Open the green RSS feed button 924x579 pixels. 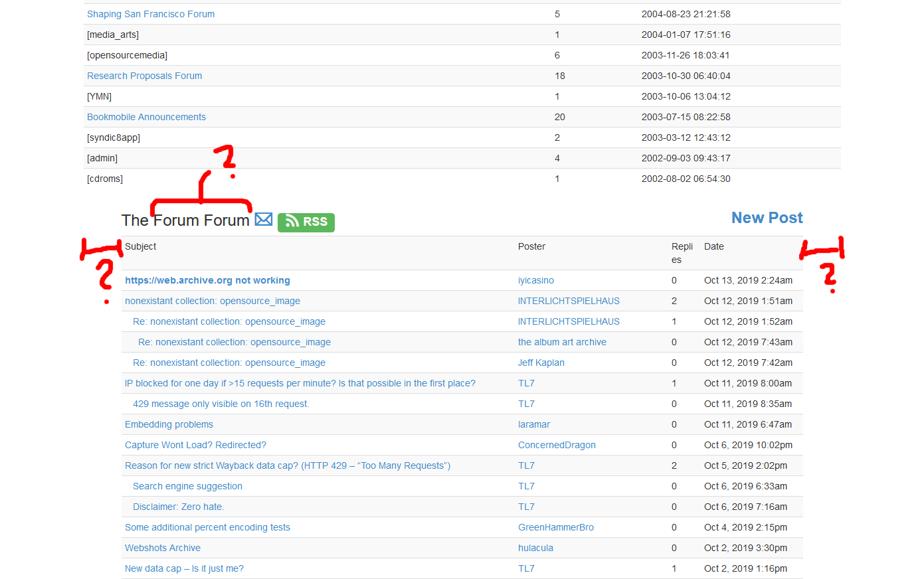click(x=306, y=222)
